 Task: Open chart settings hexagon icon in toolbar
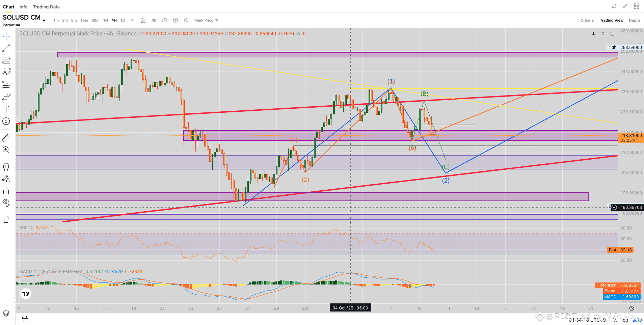[186, 20]
